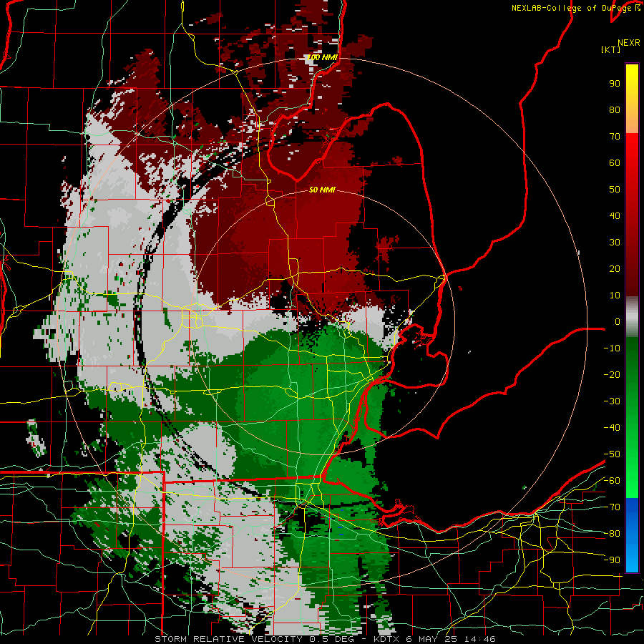The height and width of the screenshot is (644, 644).
Task: Click the 100 NMI range ring label
Action: coord(322,57)
